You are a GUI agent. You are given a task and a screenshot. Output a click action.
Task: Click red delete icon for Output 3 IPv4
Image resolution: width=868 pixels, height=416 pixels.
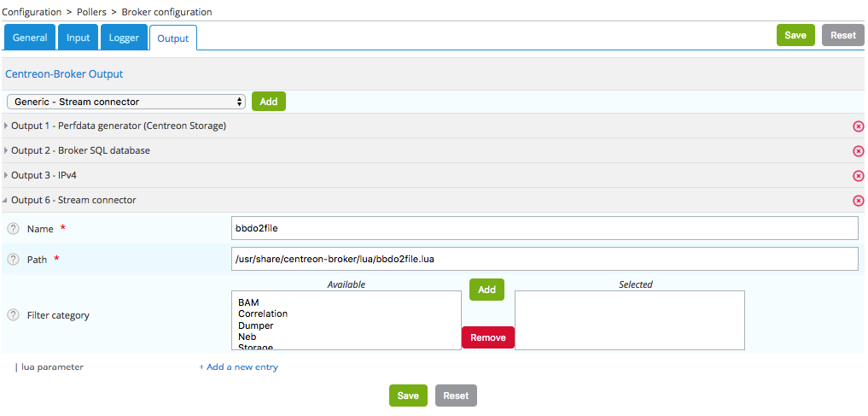click(858, 176)
